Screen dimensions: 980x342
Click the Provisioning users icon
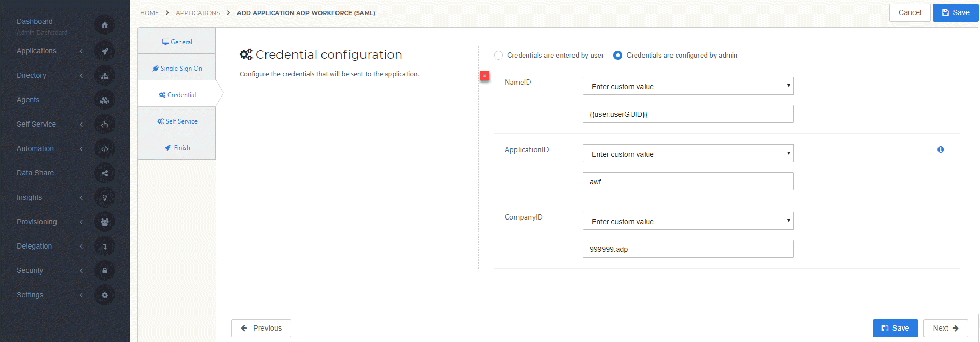105,222
